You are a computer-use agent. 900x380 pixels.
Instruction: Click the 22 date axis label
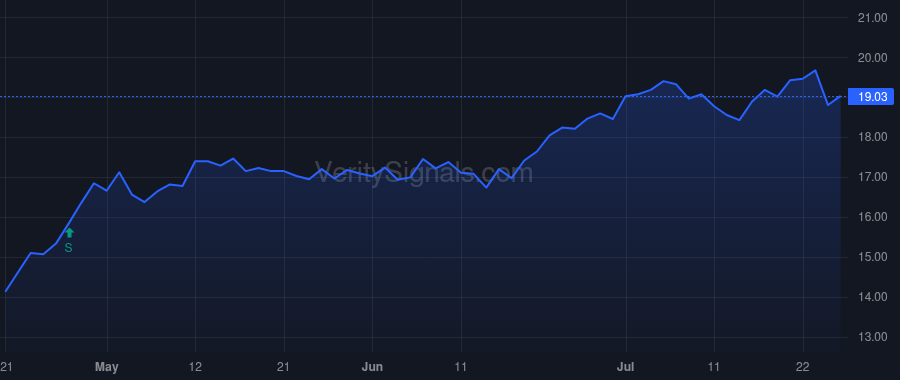802,367
